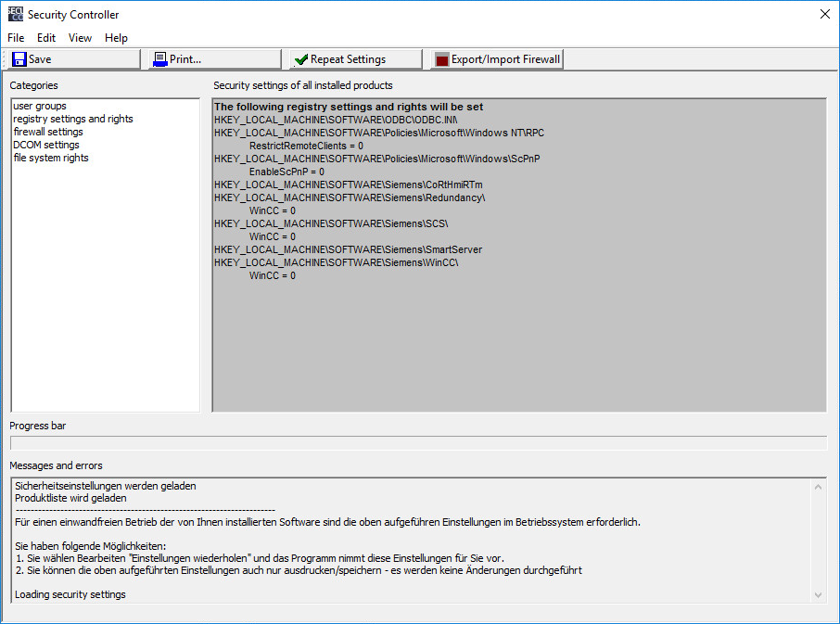Select the DCOM settings category
This screenshot has width=840, height=624.
point(46,145)
